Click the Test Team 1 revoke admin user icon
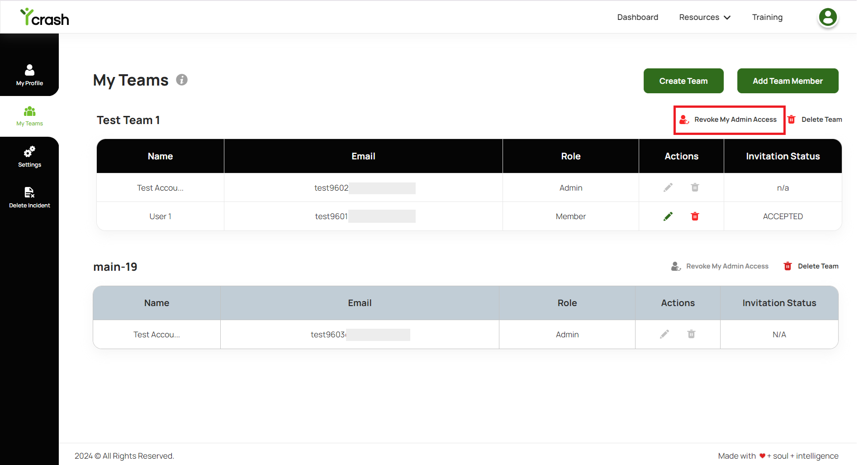Image resolution: width=868 pixels, height=465 pixels. click(x=684, y=120)
